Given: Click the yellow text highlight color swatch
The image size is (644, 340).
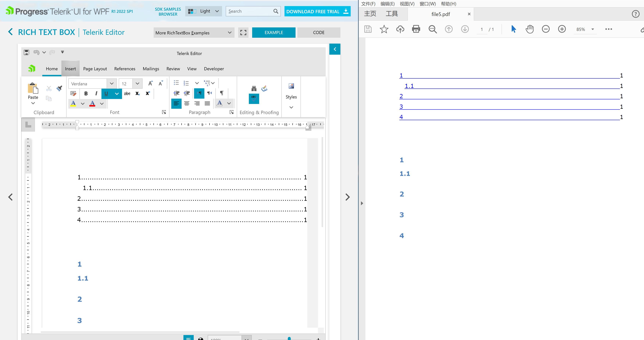Looking at the screenshot, I should point(73,103).
